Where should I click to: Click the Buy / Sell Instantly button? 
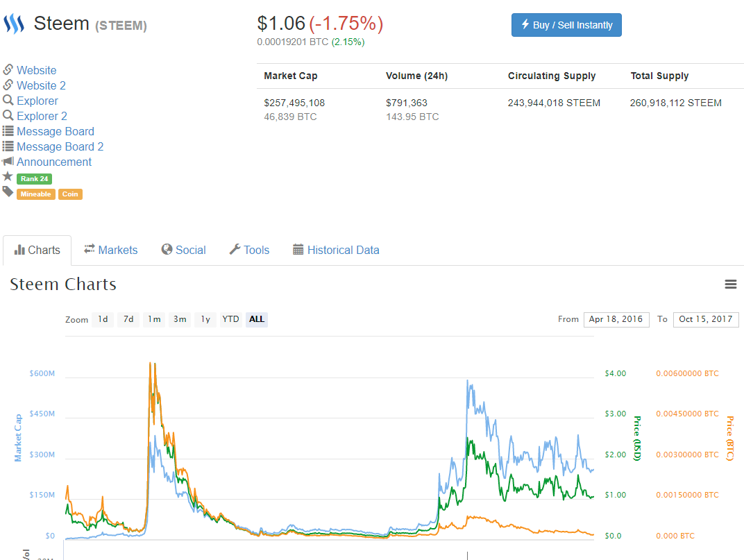[566, 25]
